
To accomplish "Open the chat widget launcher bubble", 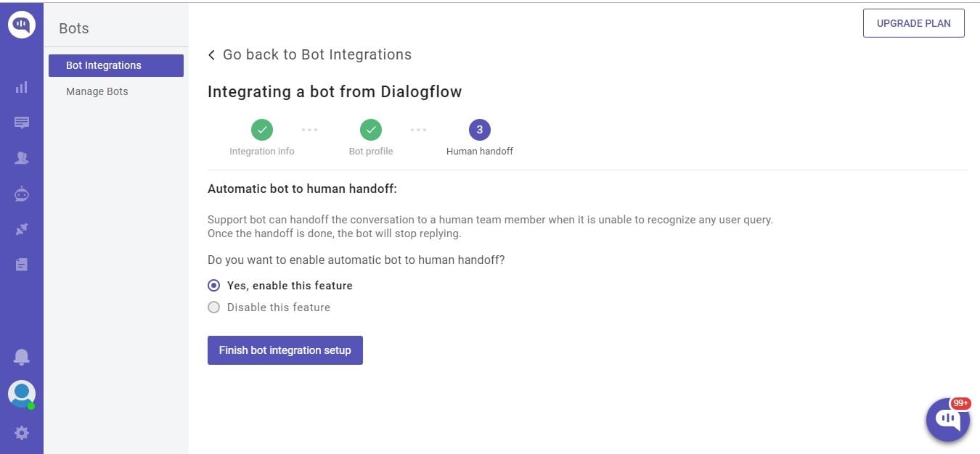I will point(948,419).
